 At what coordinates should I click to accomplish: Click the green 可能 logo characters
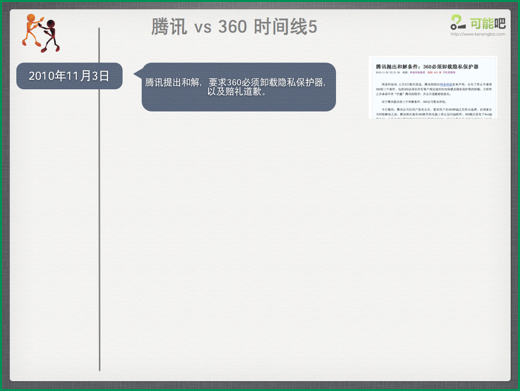(x=482, y=23)
